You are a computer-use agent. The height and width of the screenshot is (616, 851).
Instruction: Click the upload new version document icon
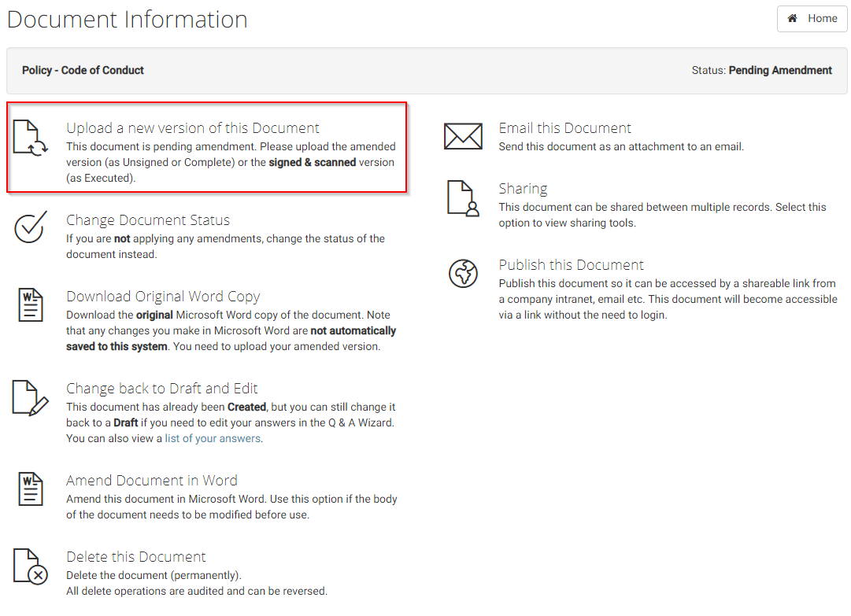pos(30,137)
